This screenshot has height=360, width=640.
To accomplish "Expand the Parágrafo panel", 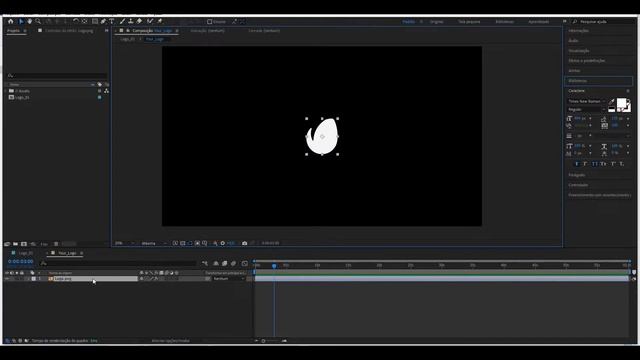I will tap(577, 175).
